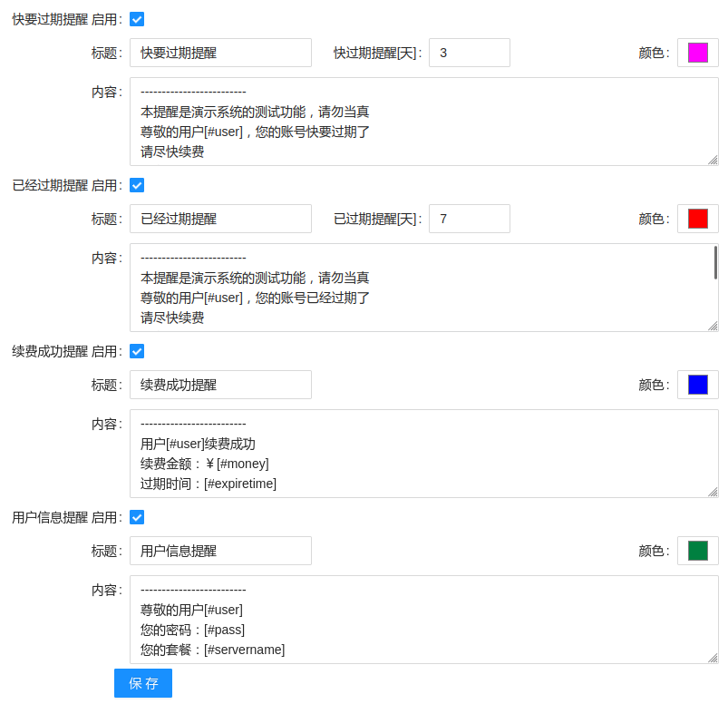Uncheck the 已经过期提醒 启用 checkbox
The width and height of the screenshot is (728, 704).
137,185
